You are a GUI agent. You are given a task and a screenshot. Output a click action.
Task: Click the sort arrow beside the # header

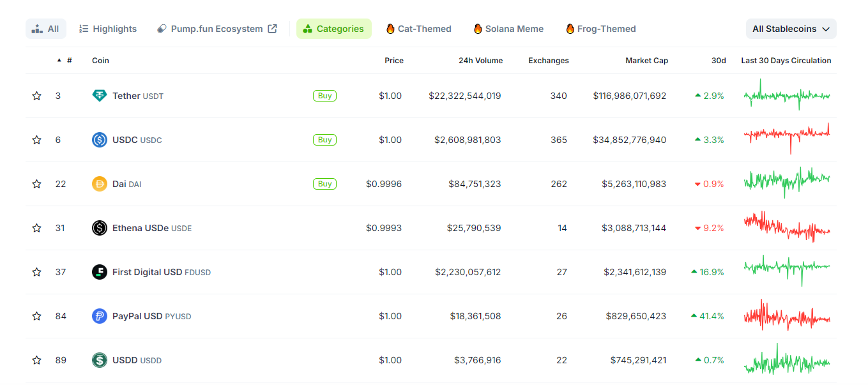(x=59, y=61)
